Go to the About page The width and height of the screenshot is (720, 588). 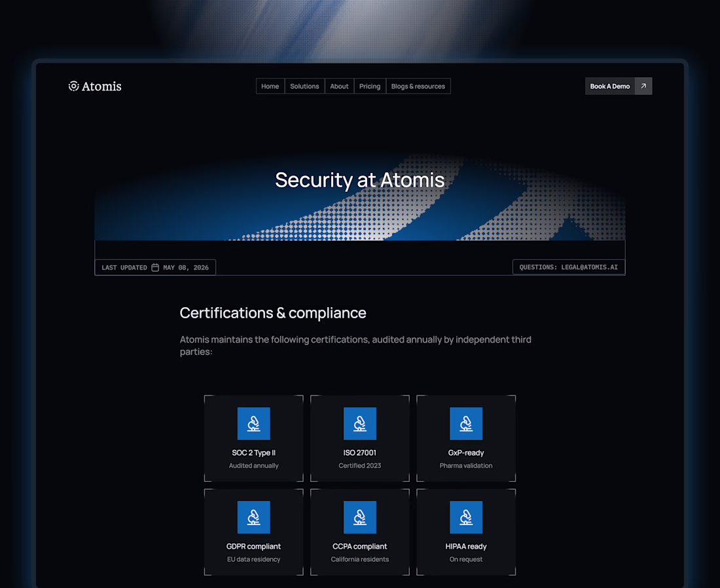tap(339, 86)
